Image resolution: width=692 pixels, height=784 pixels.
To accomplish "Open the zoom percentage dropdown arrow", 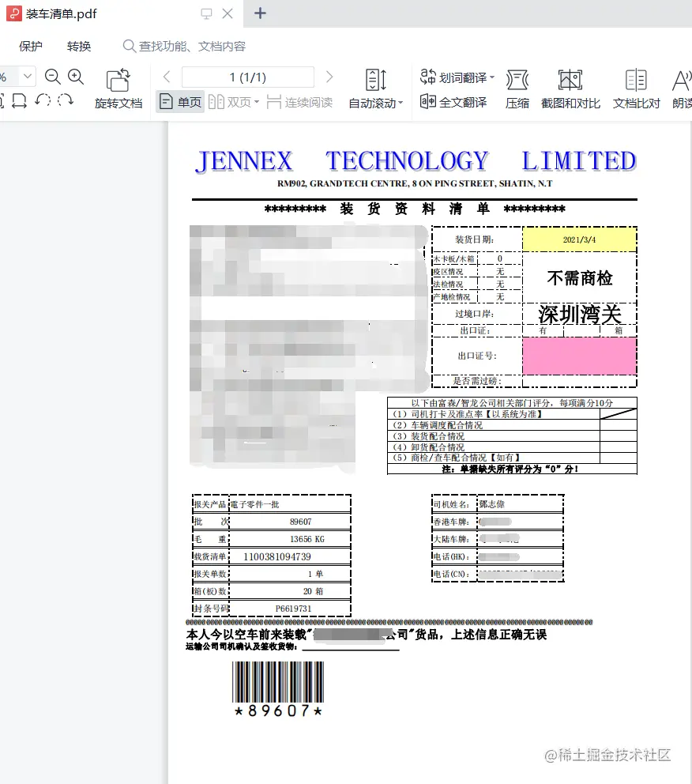I will click(28, 77).
